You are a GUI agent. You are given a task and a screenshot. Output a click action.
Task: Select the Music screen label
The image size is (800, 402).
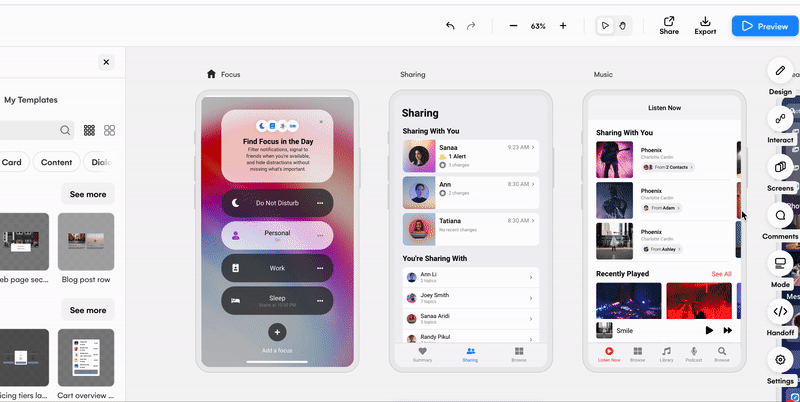point(603,74)
